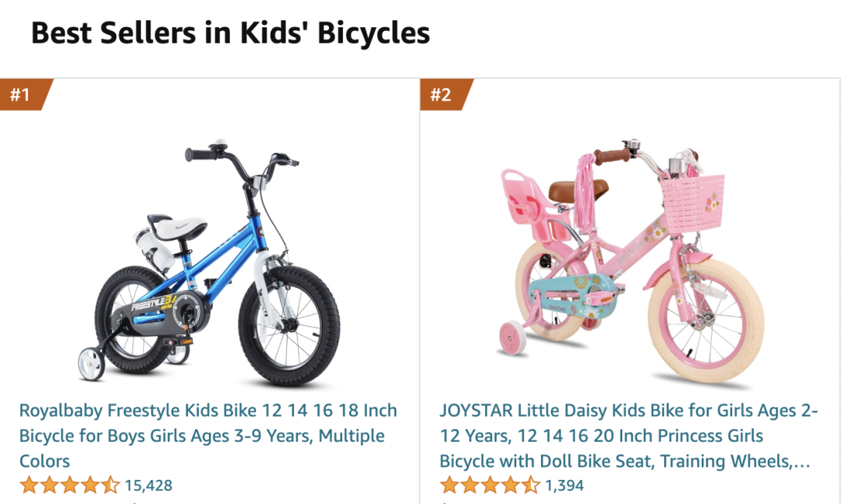Open the Royalbaby Freestyle Kids Bike title link

pyautogui.click(x=208, y=435)
